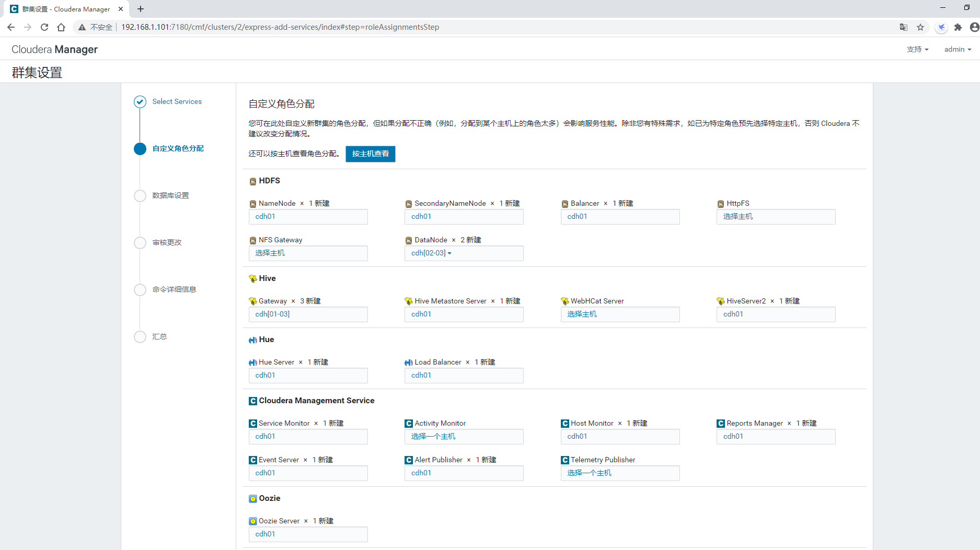Screen dimensions: 980x550
Task: Click the 按主机查看 button
Action: 370,154
